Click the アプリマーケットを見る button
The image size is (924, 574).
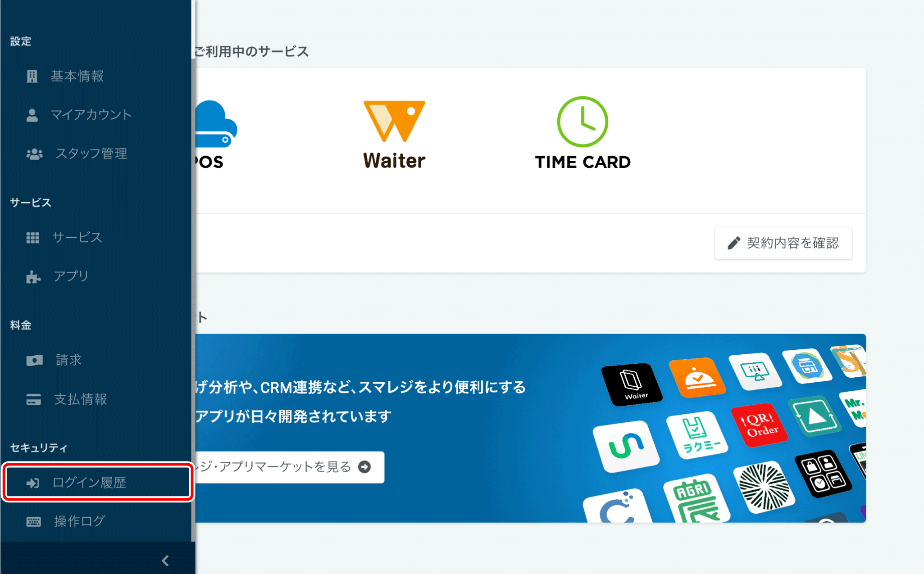click(288, 467)
